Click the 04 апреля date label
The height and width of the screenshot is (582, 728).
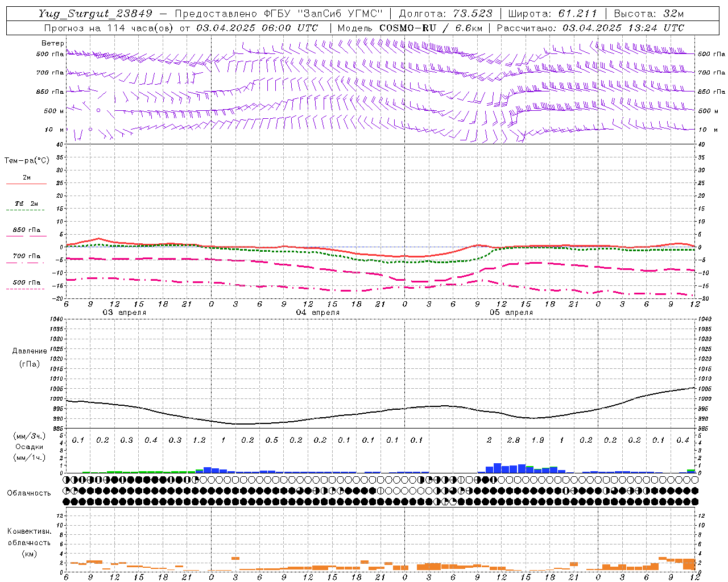click(x=317, y=313)
